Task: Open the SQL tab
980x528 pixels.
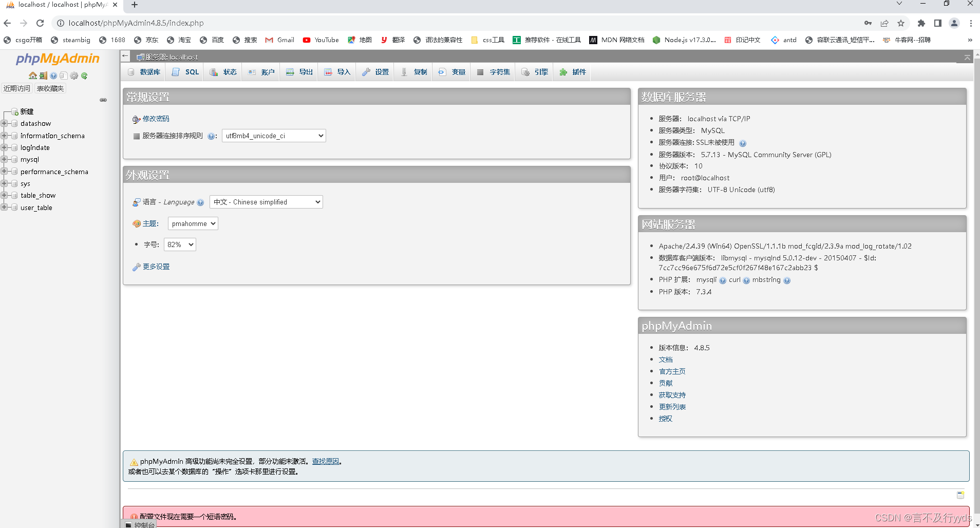Action: coord(185,72)
